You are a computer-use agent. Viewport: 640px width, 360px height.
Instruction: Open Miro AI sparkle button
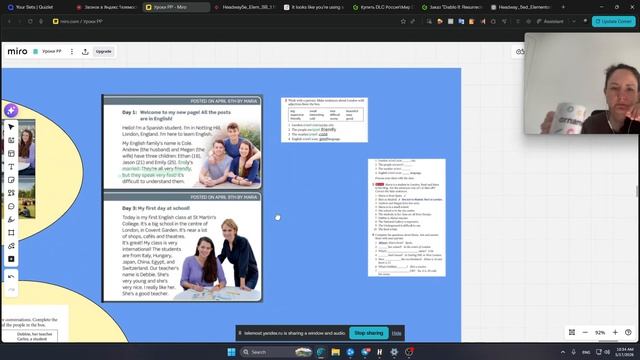(x=11, y=110)
